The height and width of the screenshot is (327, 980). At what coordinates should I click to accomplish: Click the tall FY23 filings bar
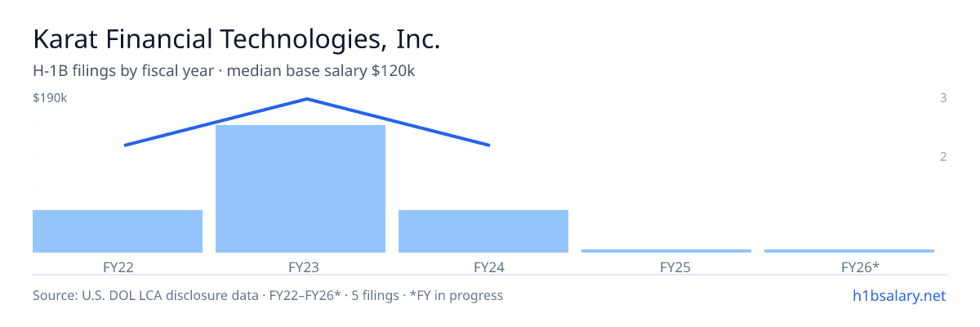[301, 189]
